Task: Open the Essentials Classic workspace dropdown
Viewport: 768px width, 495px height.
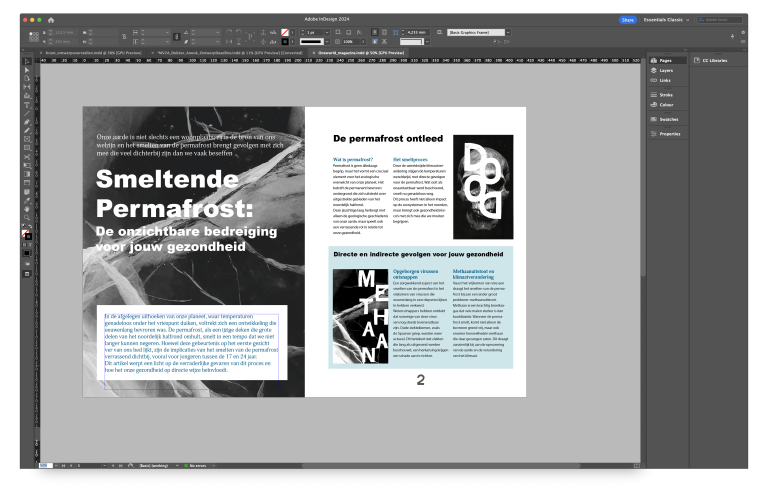Action: click(666, 19)
